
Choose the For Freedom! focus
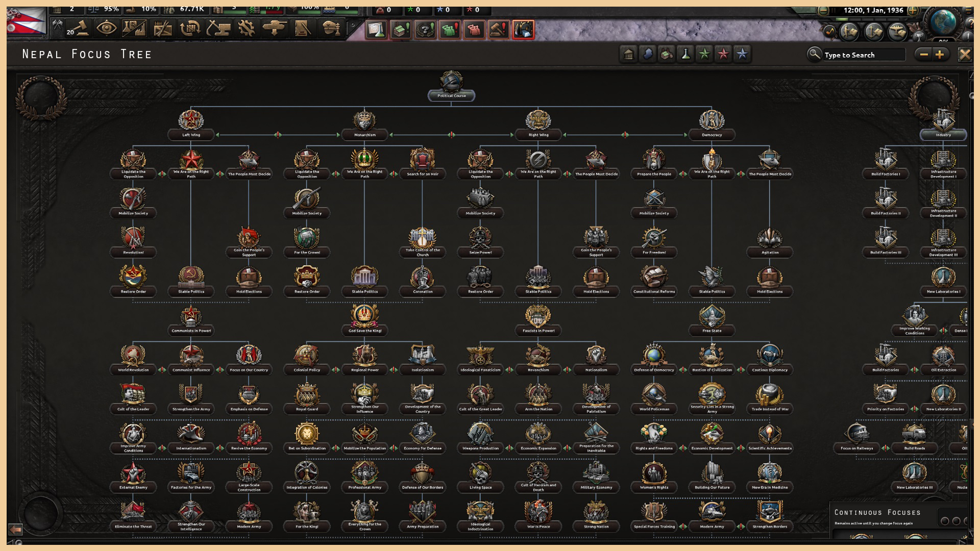tap(654, 242)
